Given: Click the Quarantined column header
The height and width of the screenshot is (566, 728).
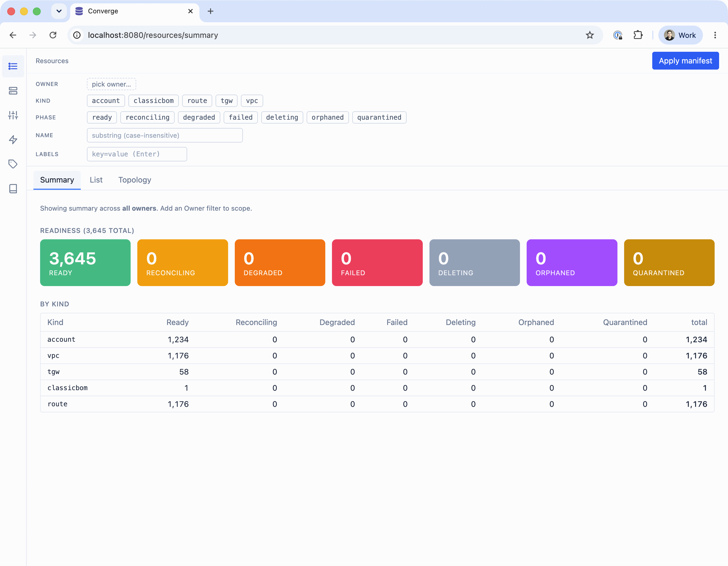Looking at the screenshot, I should pos(625,322).
